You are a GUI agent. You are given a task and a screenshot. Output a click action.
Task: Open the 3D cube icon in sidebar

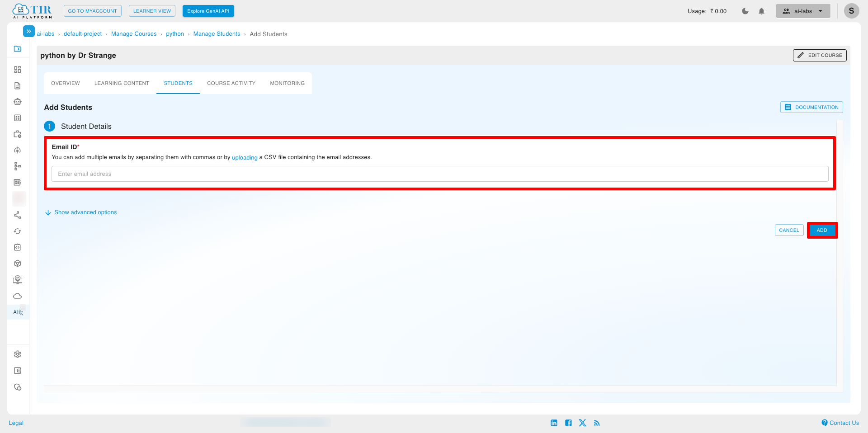(18, 264)
